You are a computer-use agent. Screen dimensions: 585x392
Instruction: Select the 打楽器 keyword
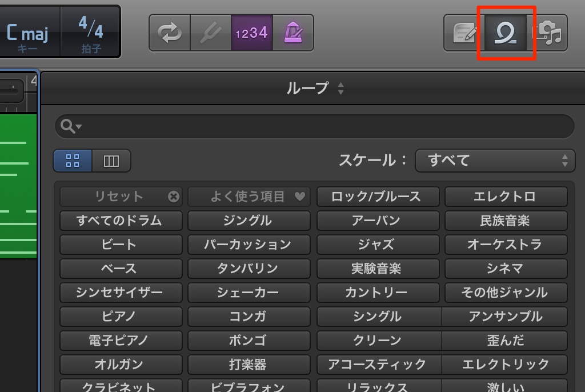249,364
